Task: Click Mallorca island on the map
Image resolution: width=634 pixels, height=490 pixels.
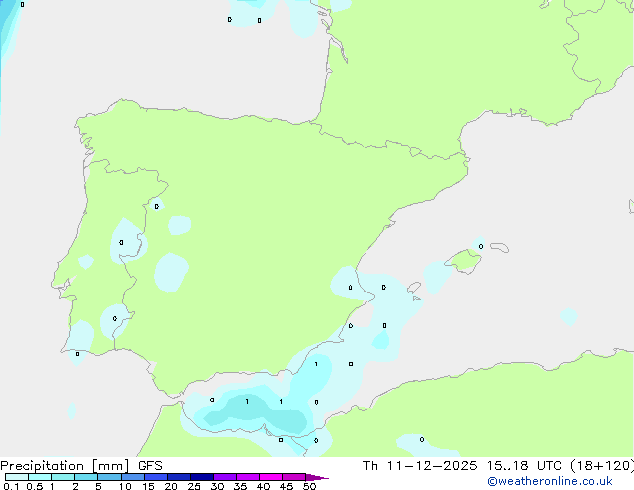Action: tap(465, 261)
